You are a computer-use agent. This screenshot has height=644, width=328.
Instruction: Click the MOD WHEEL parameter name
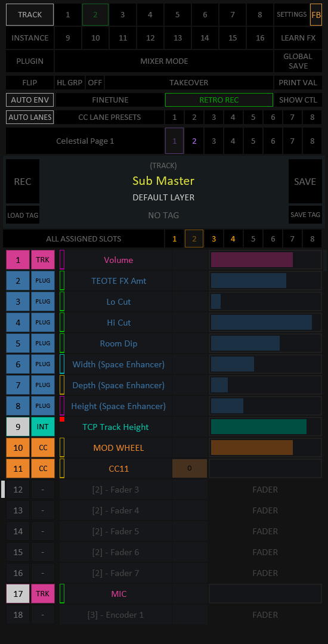point(119,448)
